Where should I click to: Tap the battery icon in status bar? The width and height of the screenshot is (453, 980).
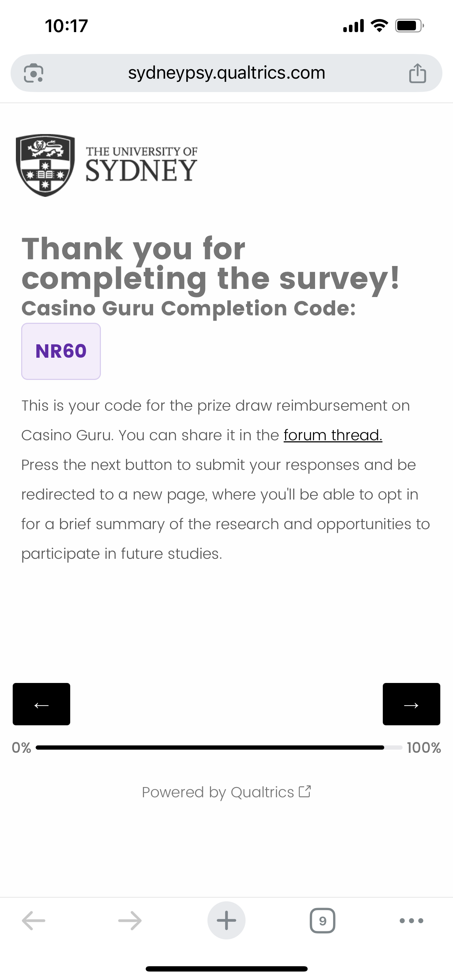[409, 26]
